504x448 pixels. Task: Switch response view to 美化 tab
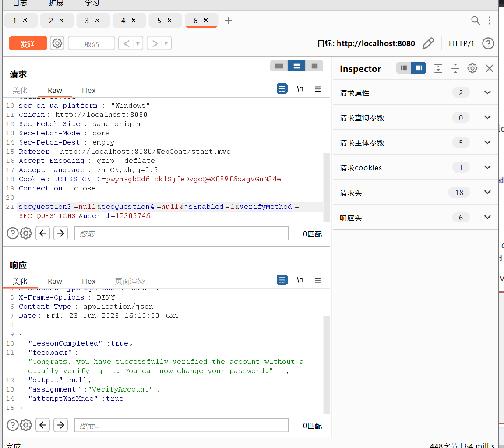(x=20, y=281)
